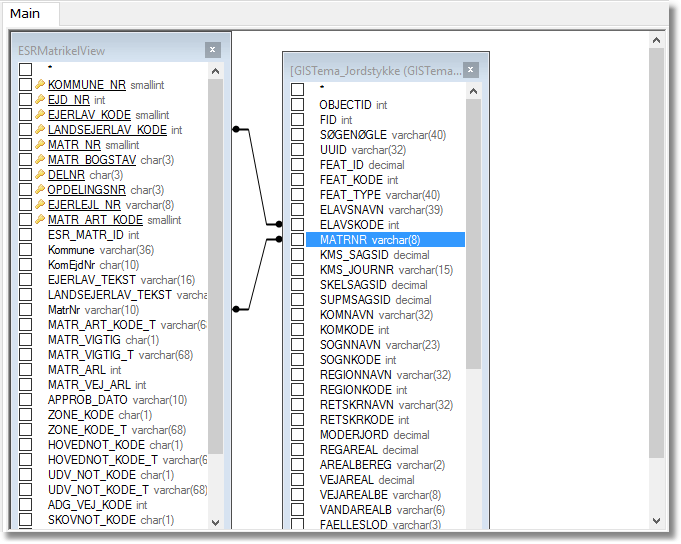
Task: Select the ELAVSKODE int field
Action: point(358,225)
